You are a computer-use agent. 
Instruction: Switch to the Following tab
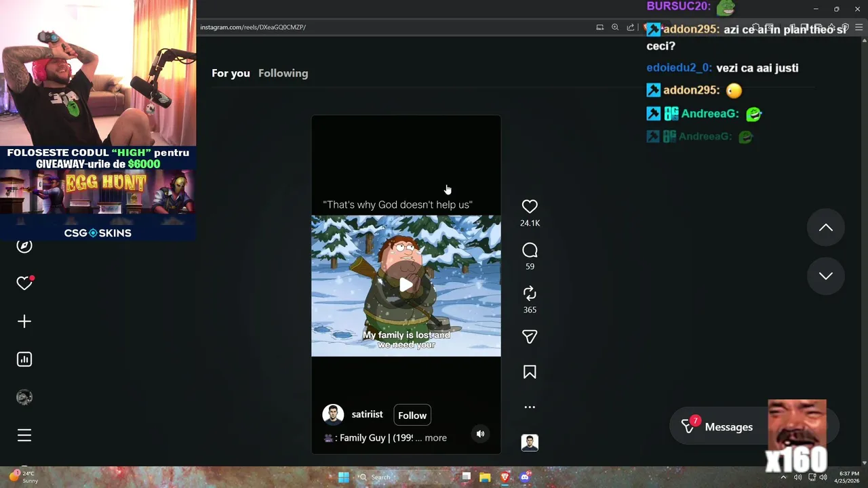(283, 73)
